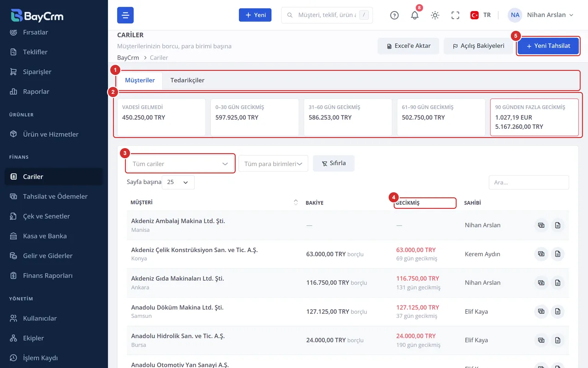This screenshot has width=588, height=368.
Task: Open the help question-mark icon
Action: (x=394, y=15)
